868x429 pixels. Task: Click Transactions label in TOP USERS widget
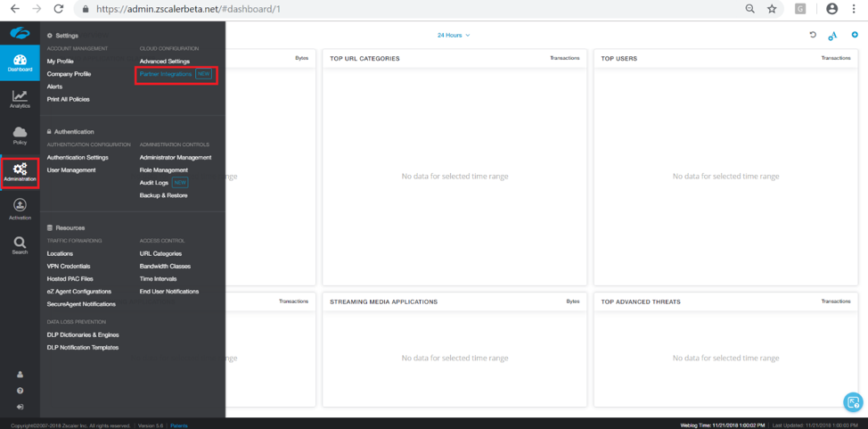pos(836,58)
